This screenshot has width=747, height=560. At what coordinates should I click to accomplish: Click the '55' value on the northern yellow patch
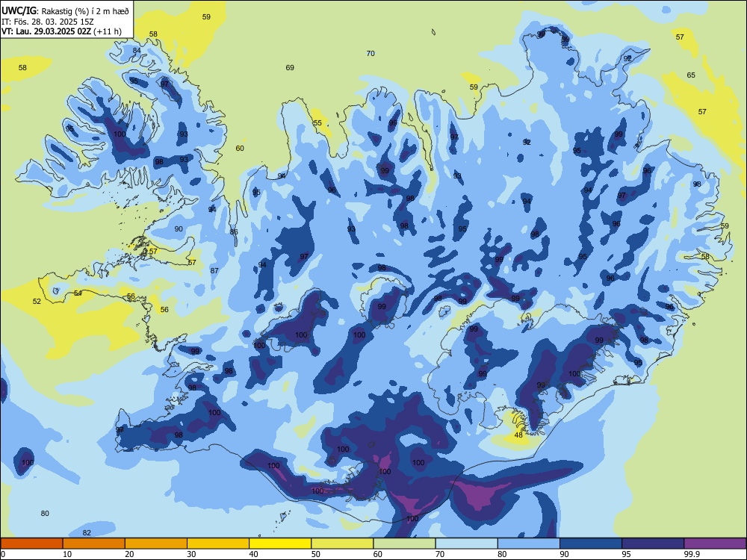(317, 123)
